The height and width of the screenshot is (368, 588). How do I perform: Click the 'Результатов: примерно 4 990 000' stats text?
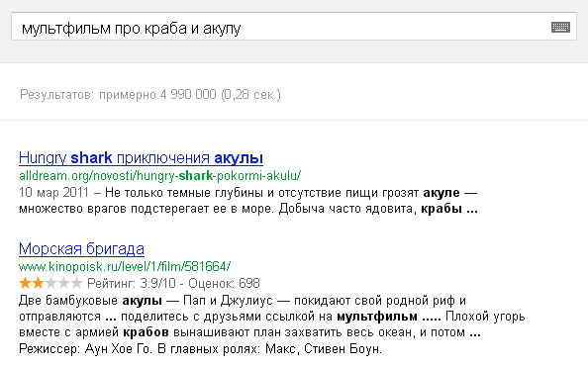(x=150, y=94)
